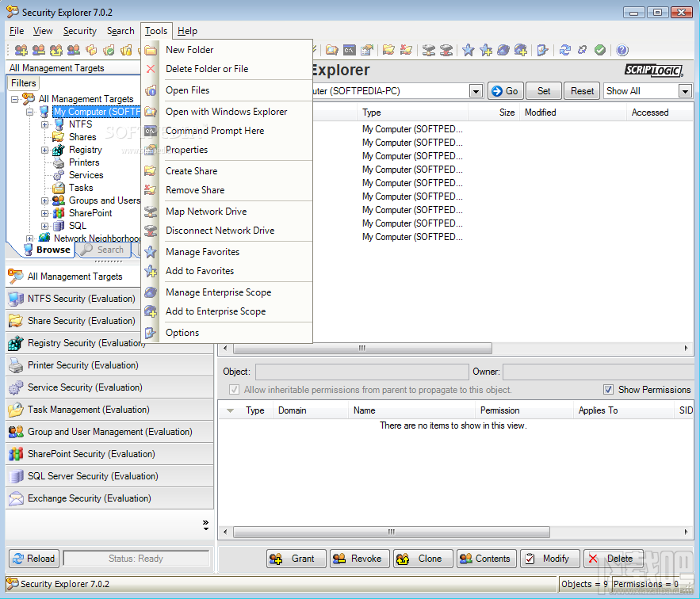700x599 pixels.
Task: Click the blue question mark help icon
Action: (x=622, y=50)
